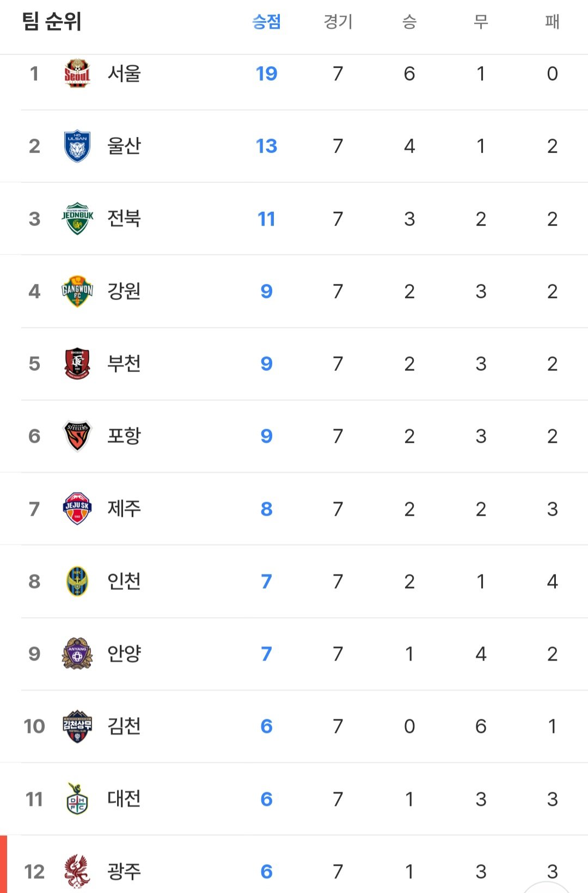The image size is (588, 893).
Task: Click the 패 column header
Action: tap(552, 22)
